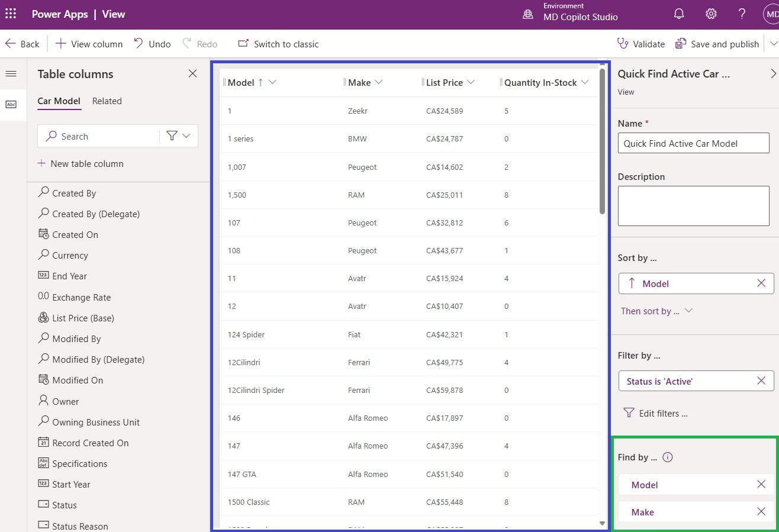The height and width of the screenshot is (532, 779).
Task: Expand Then sort by dropdown
Action: (656, 311)
